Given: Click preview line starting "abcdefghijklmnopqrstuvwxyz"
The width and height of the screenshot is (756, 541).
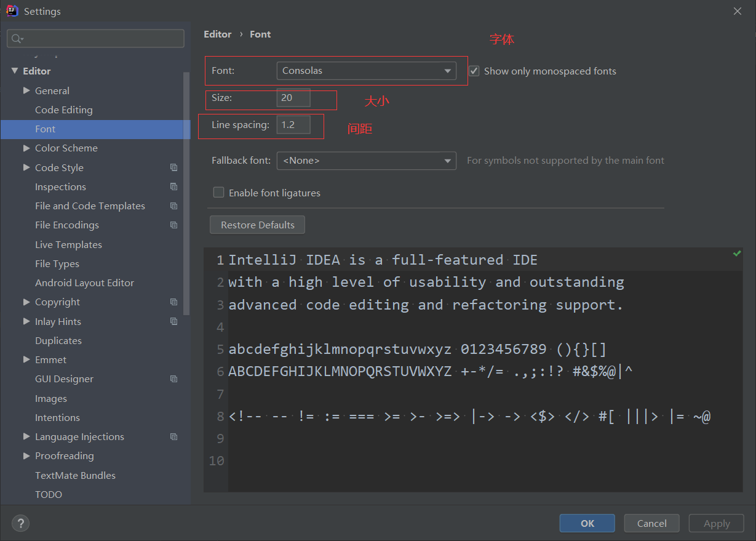Looking at the screenshot, I should click(x=418, y=350).
